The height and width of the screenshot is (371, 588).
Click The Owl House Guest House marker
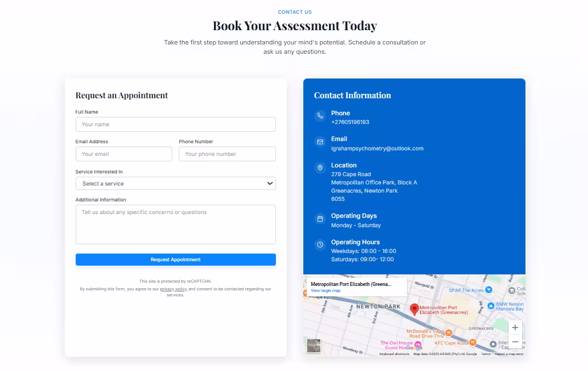click(x=418, y=344)
